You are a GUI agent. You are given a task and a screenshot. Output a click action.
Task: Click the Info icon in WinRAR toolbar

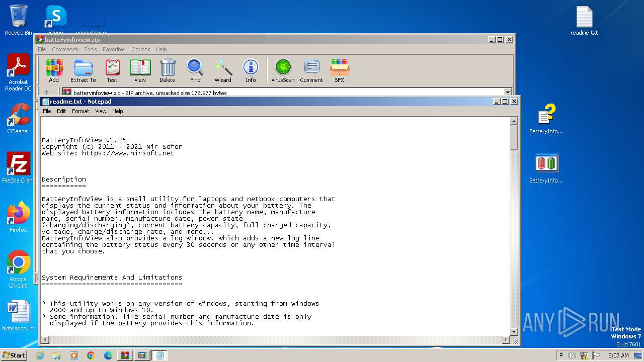pyautogui.click(x=251, y=70)
